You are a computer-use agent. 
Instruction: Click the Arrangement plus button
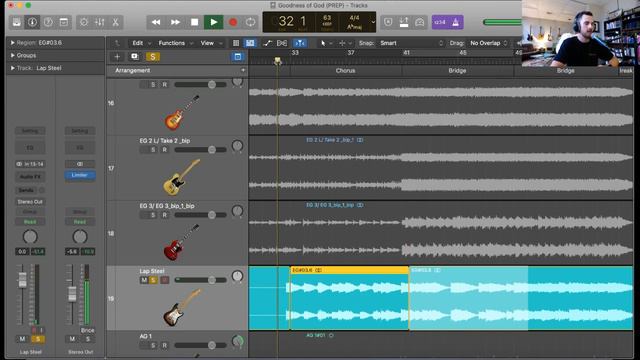243,70
